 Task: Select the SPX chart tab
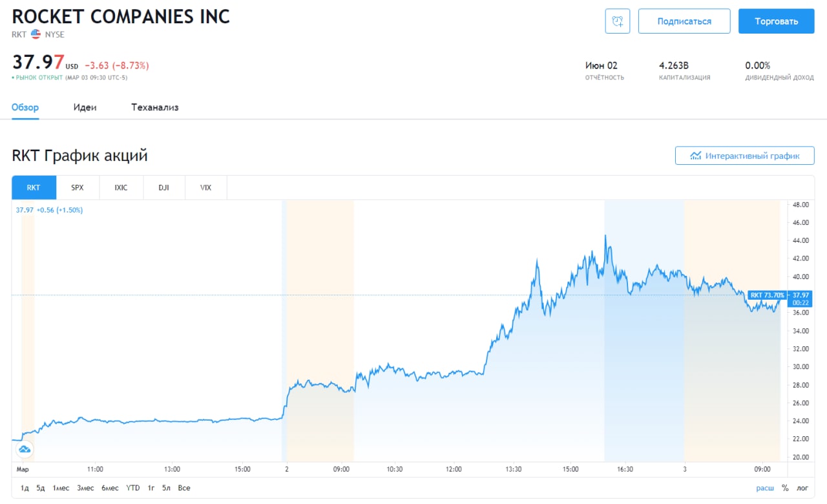pos(78,187)
